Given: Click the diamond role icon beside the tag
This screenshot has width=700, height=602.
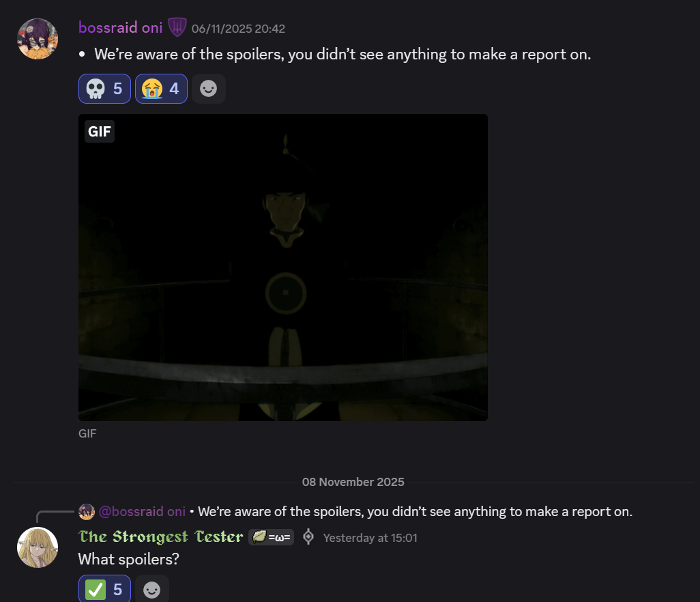Looking at the screenshot, I should 308,536.
